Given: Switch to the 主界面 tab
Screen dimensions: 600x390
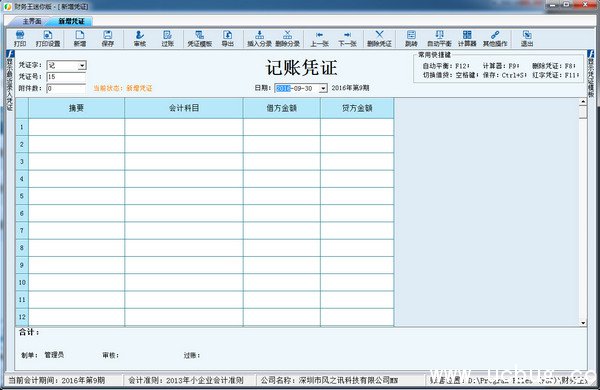Looking at the screenshot, I should (x=32, y=21).
